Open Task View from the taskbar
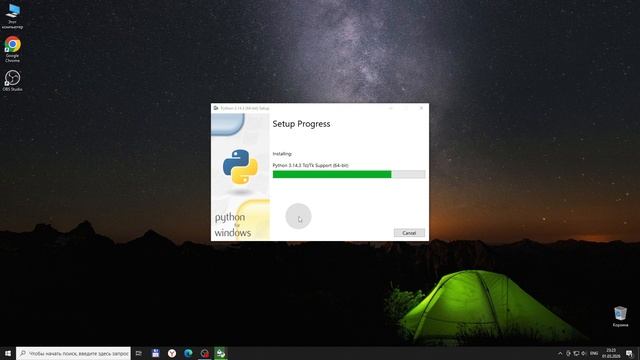 (x=139, y=353)
